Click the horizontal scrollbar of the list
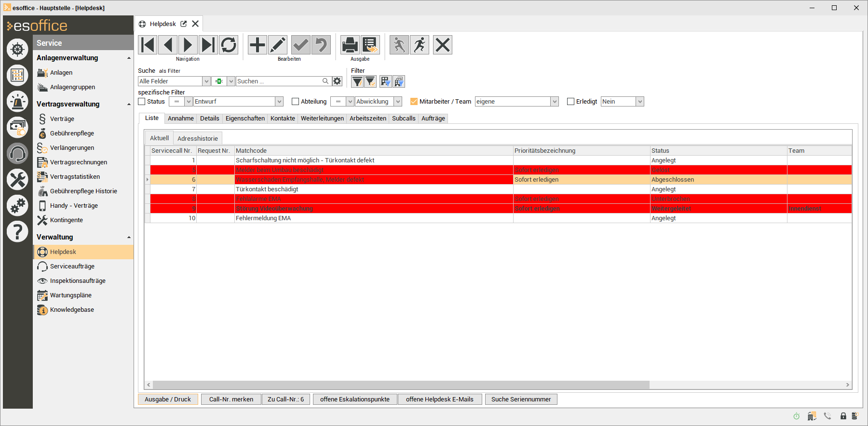 point(400,385)
